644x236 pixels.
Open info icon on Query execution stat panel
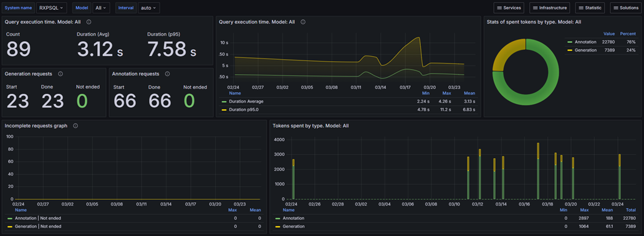click(x=89, y=22)
